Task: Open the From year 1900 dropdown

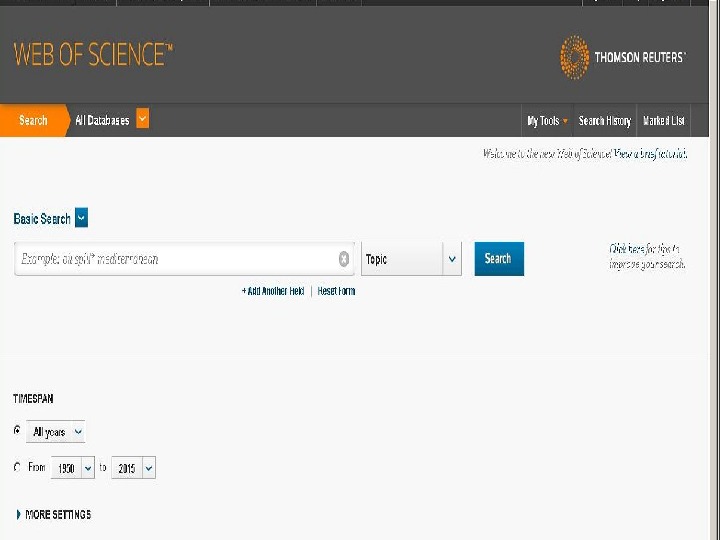Action: coord(73,468)
